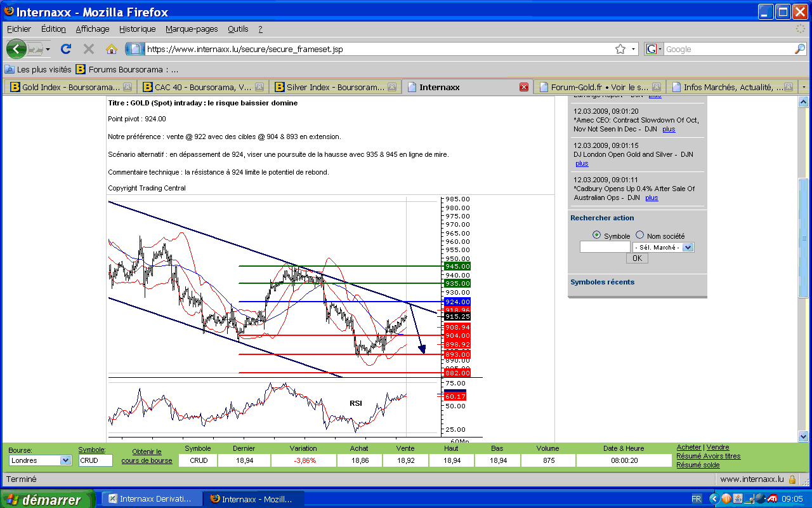Image resolution: width=812 pixels, height=508 pixels.
Task: Open the Édition menu
Action: coord(53,29)
